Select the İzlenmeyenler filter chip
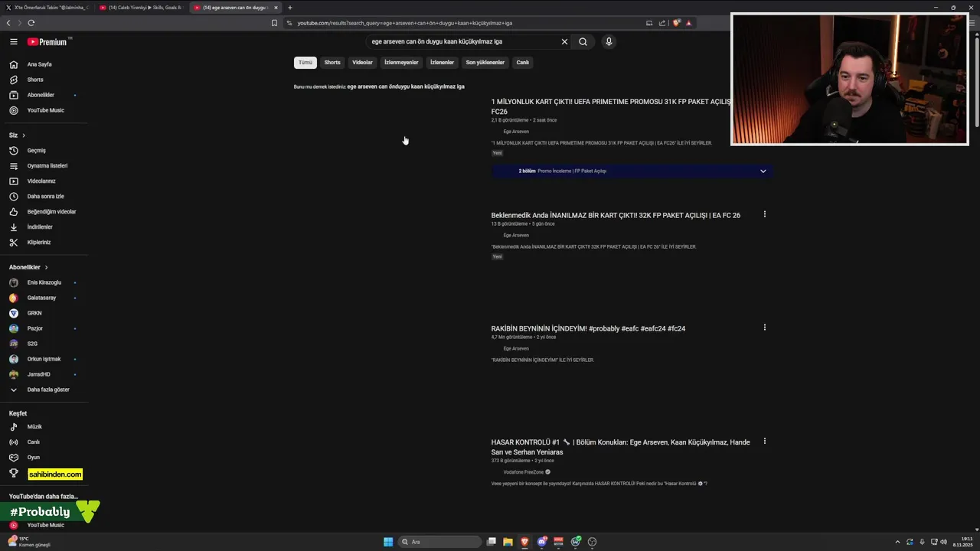 tap(401, 63)
